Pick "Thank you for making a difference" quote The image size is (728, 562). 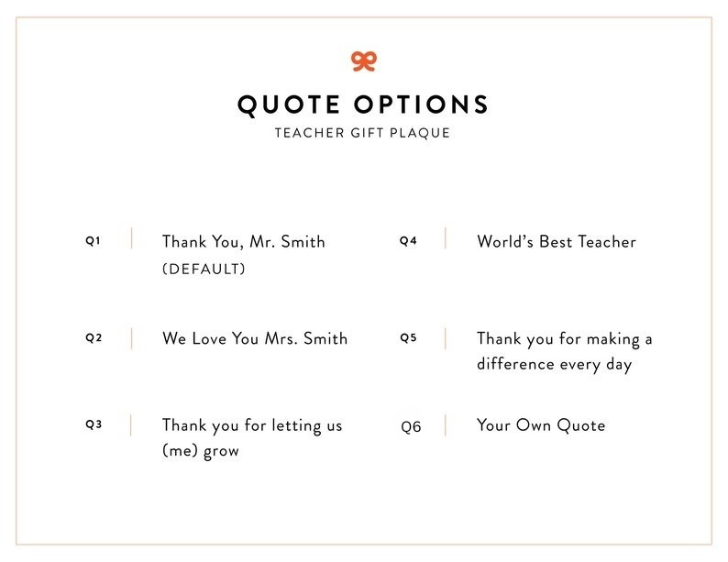tap(564, 351)
